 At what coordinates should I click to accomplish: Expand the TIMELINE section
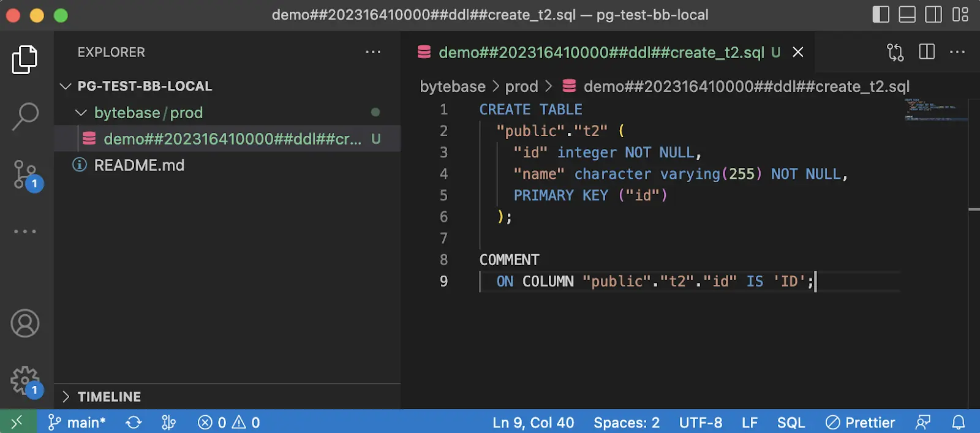pos(227,397)
